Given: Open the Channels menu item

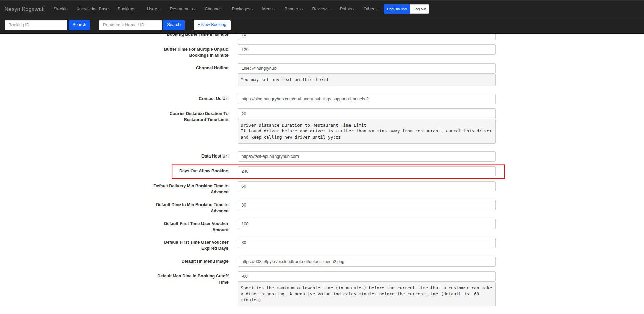Looking at the screenshot, I should pos(213,9).
